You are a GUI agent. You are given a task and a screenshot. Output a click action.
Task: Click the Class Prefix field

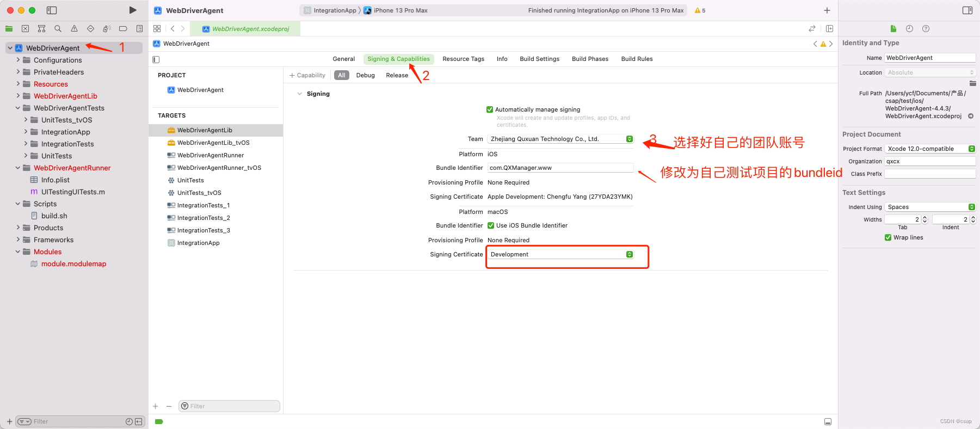click(x=930, y=174)
